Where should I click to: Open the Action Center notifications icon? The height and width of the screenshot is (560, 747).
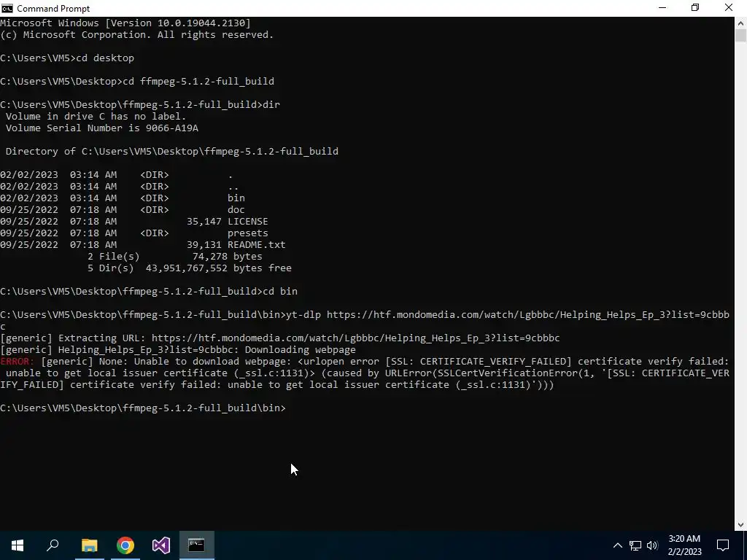(723, 545)
